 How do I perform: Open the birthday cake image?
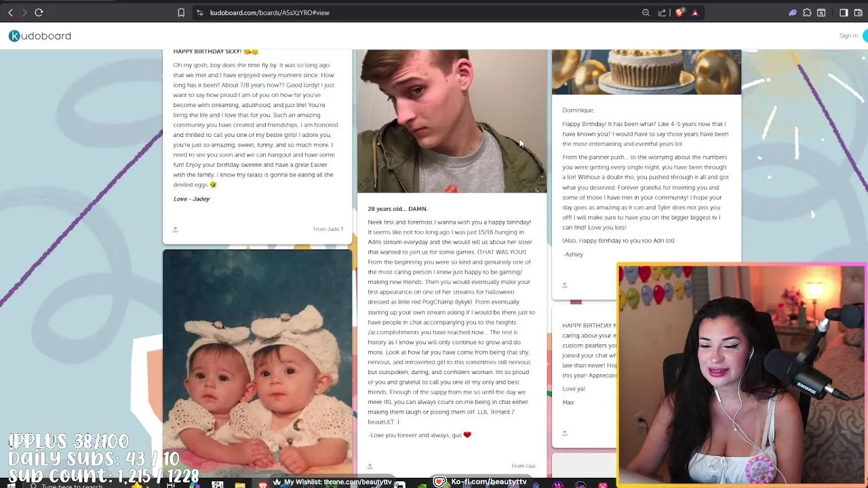pyautogui.click(x=646, y=72)
